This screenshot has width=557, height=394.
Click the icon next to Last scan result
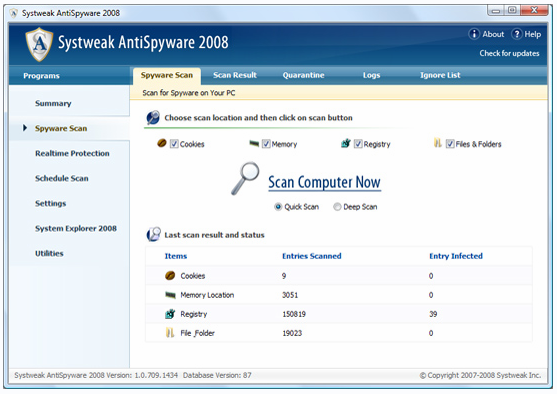click(x=153, y=234)
